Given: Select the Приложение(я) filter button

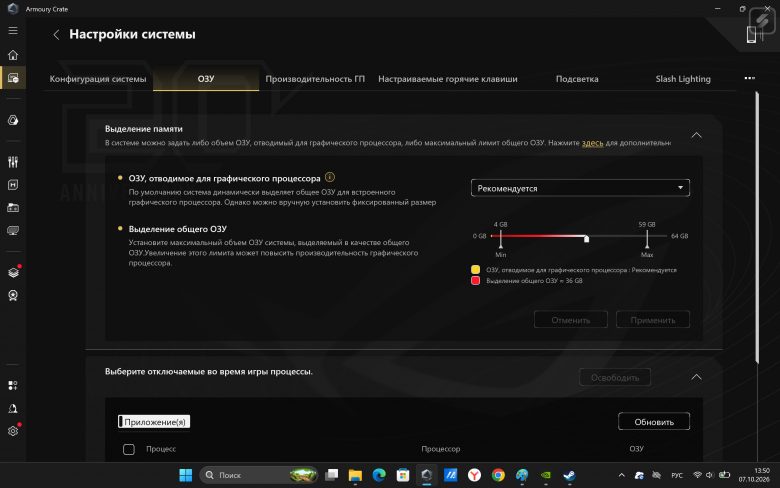Looking at the screenshot, I should [x=154, y=422].
